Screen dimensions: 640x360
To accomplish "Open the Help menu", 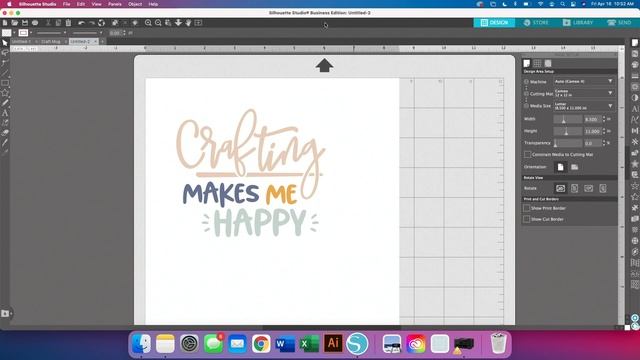I will [x=153, y=4].
